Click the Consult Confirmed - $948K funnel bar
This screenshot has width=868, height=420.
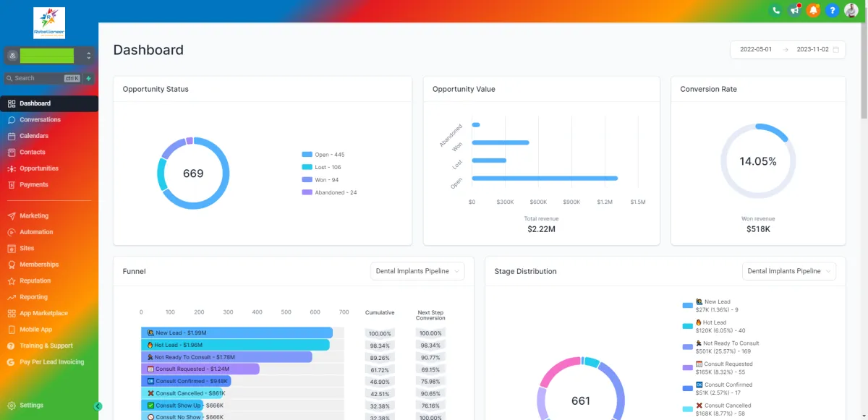pyautogui.click(x=186, y=381)
